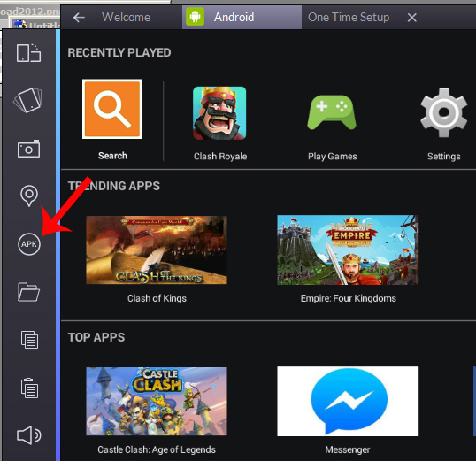The image size is (476, 461).
Task: Take a screenshot with the camera icon
Action: click(28, 149)
